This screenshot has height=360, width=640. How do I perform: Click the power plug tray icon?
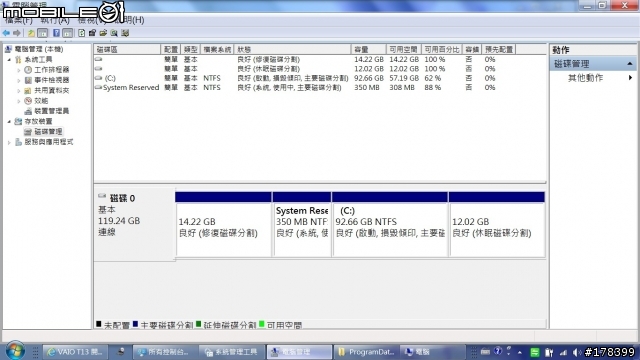point(549,352)
